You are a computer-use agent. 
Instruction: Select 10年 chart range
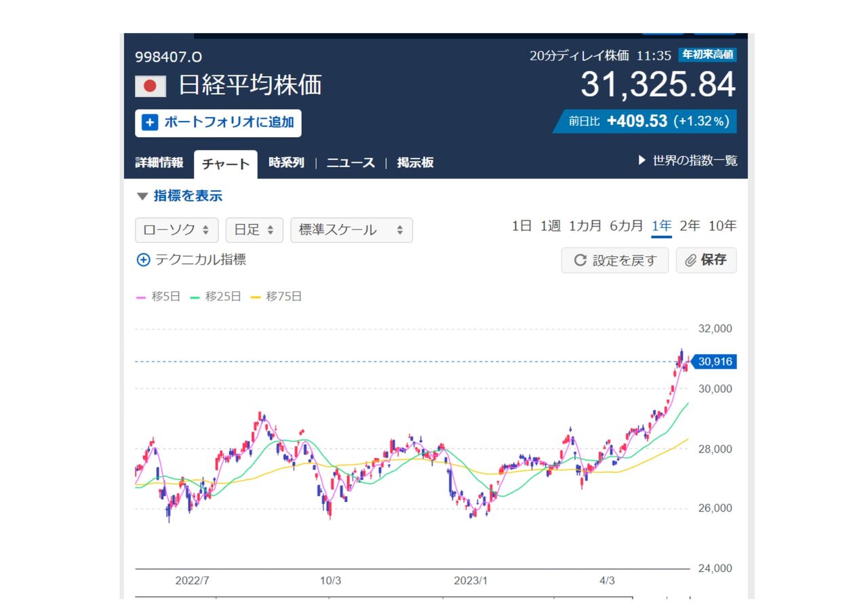pyautogui.click(x=722, y=227)
